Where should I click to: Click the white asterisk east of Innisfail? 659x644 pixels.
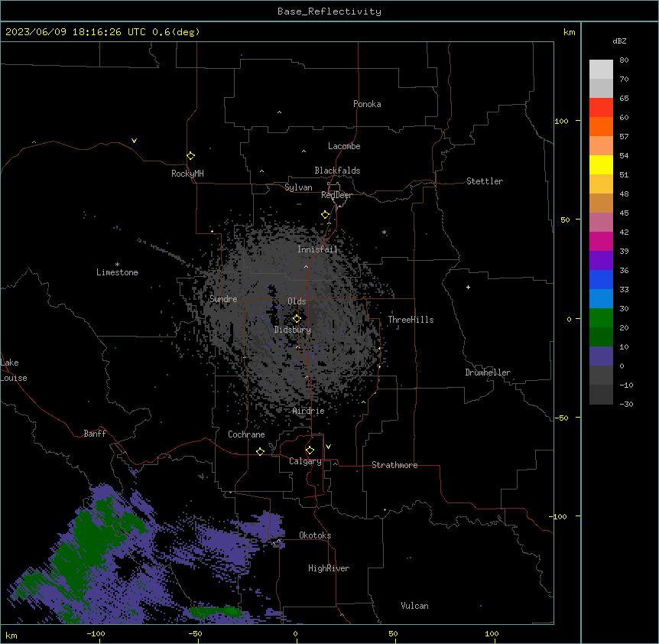pyautogui.click(x=384, y=233)
